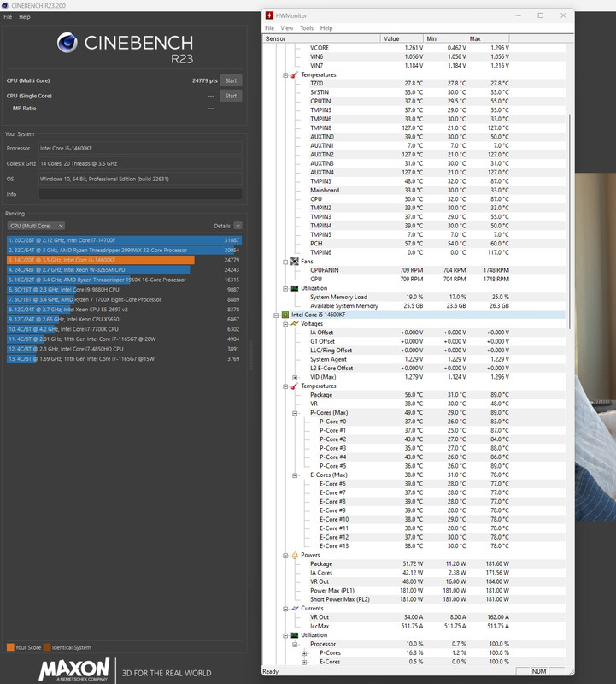Minimize the HWMonitor window
616x684 pixels.
click(x=519, y=15)
